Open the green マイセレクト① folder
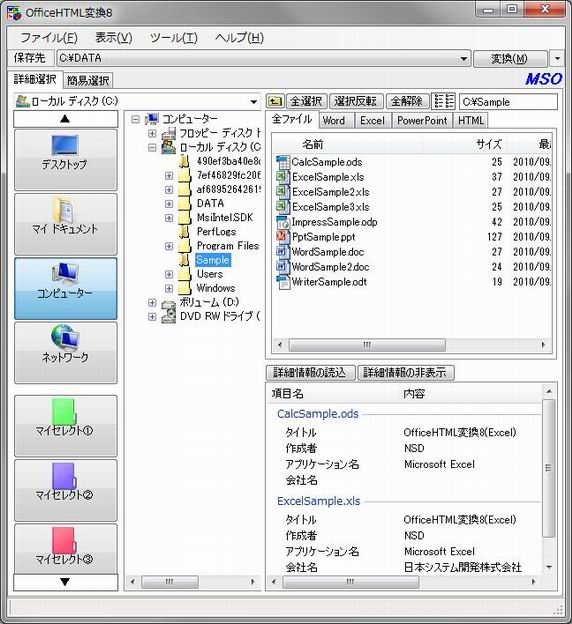Image resolution: width=572 pixels, height=624 pixels. (x=66, y=426)
